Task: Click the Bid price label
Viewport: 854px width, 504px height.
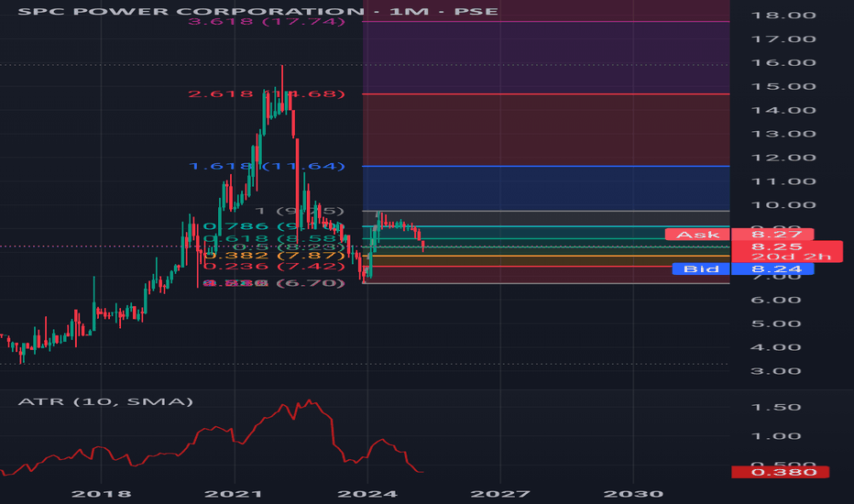Action: (x=701, y=269)
